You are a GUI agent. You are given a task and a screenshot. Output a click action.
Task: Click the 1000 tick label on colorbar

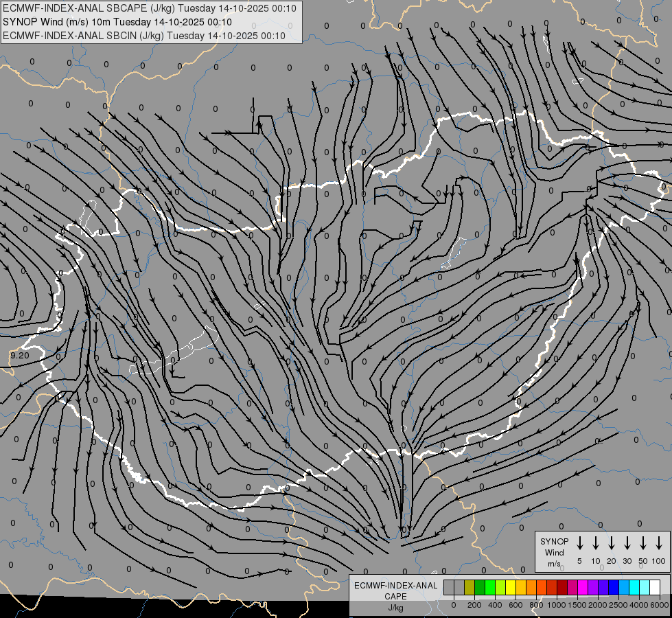557,605
